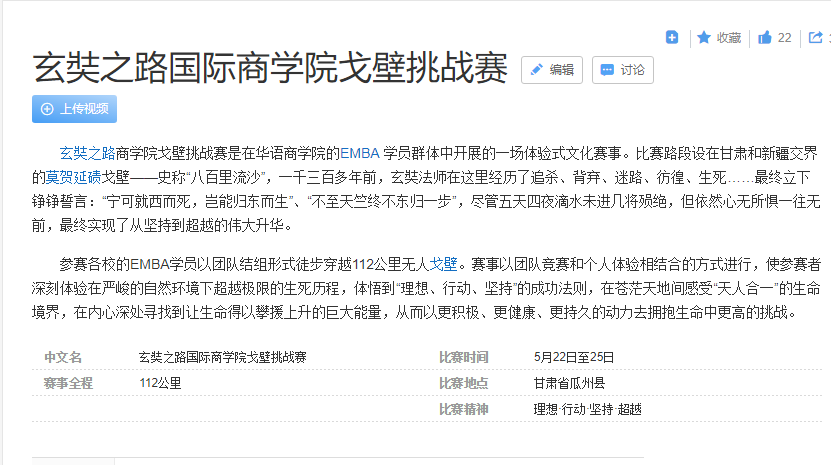Viewport: 831px width, 465px height.
Task: Open the 戈壁 link after 112公里无人
Action: (x=443, y=266)
